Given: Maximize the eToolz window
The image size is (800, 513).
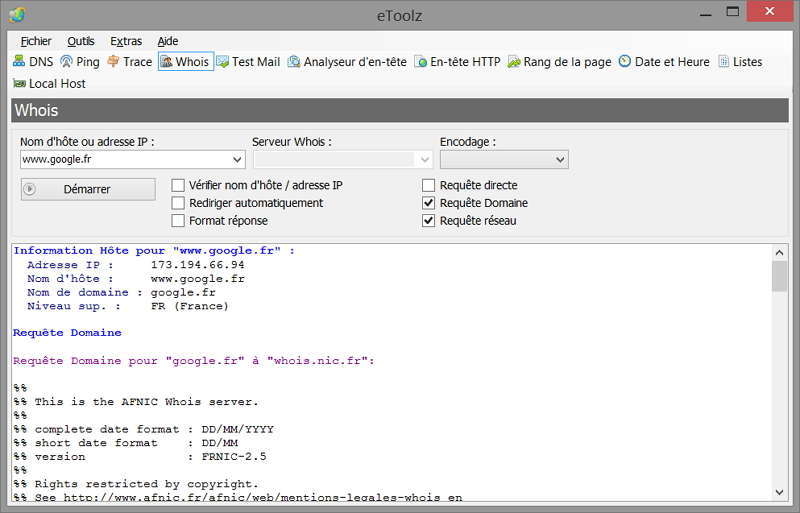Looking at the screenshot, I should tap(733, 12).
